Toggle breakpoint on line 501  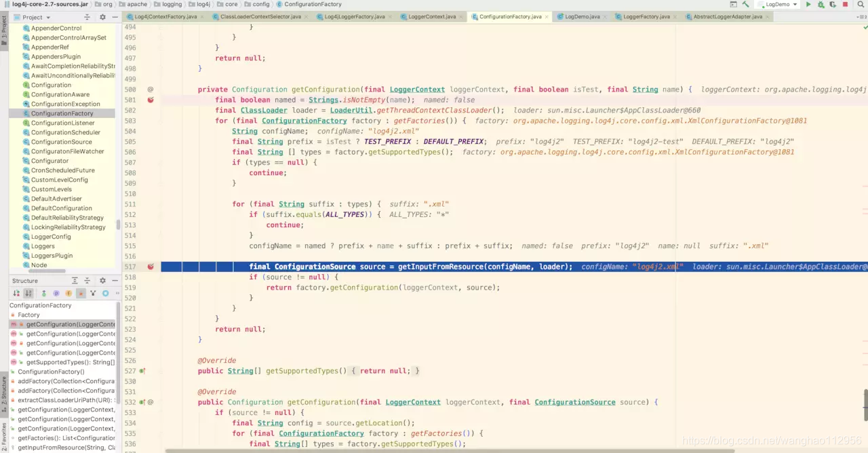151,100
